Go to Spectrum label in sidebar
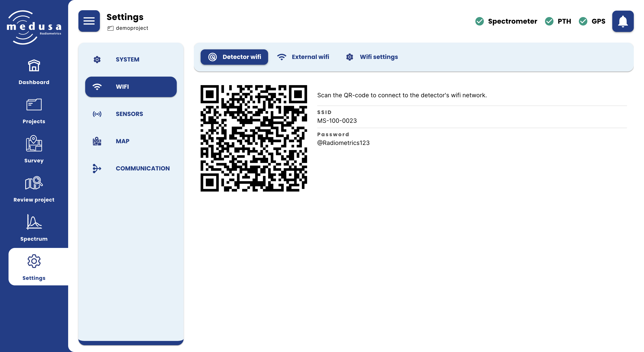The image size is (644, 352). (x=34, y=239)
